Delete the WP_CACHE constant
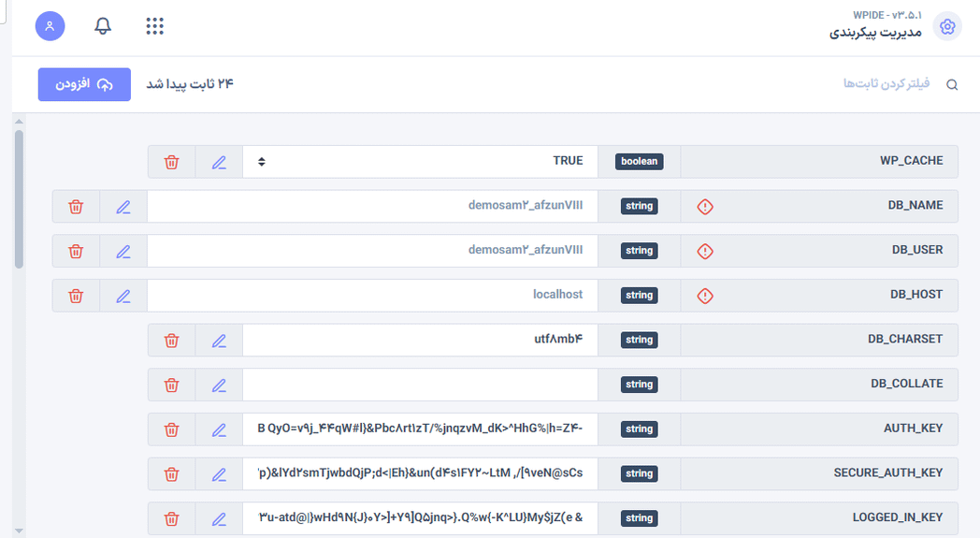The width and height of the screenshot is (980, 538). click(x=171, y=162)
